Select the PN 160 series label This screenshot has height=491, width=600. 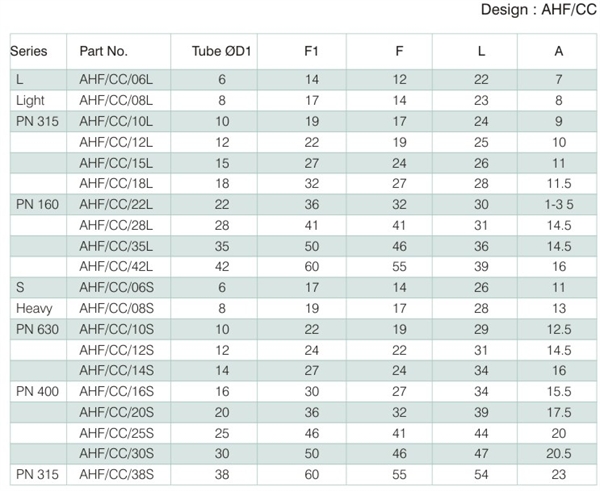(x=38, y=204)
